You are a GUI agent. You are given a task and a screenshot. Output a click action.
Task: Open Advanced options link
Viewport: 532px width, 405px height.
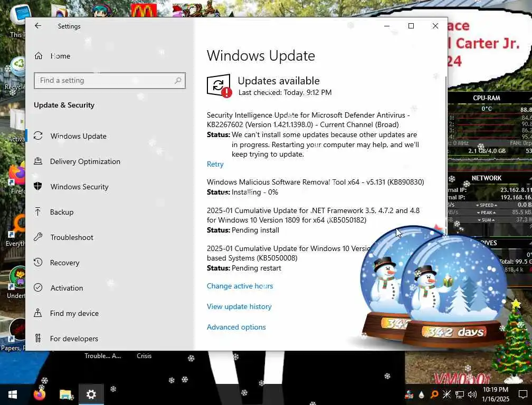(236, 327)
